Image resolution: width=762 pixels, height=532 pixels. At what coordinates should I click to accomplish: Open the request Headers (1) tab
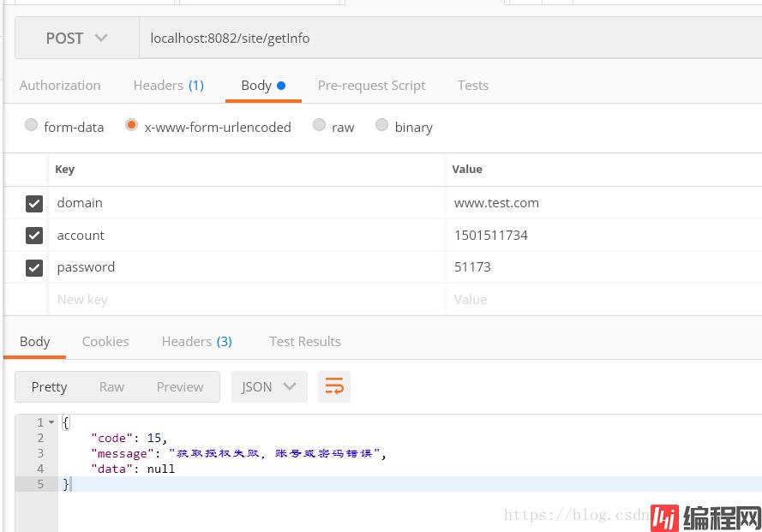(x=168, y=86)
